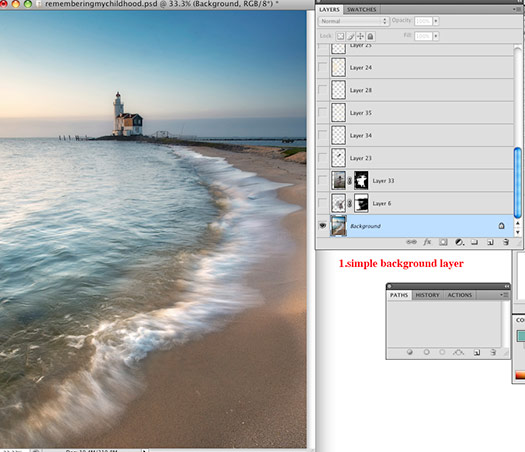
Task: Show Layer 34 visibility box
Action: [x=322, y=135]
